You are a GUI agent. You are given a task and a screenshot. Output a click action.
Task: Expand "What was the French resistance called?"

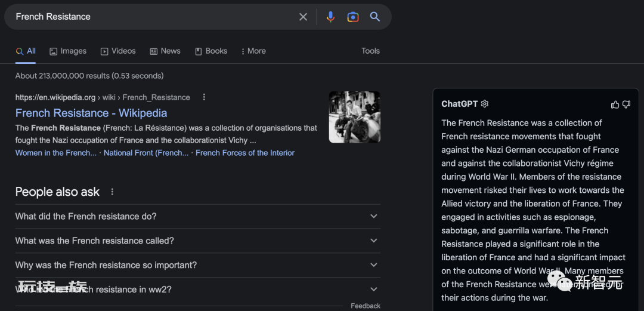click(x=197, y=241)
